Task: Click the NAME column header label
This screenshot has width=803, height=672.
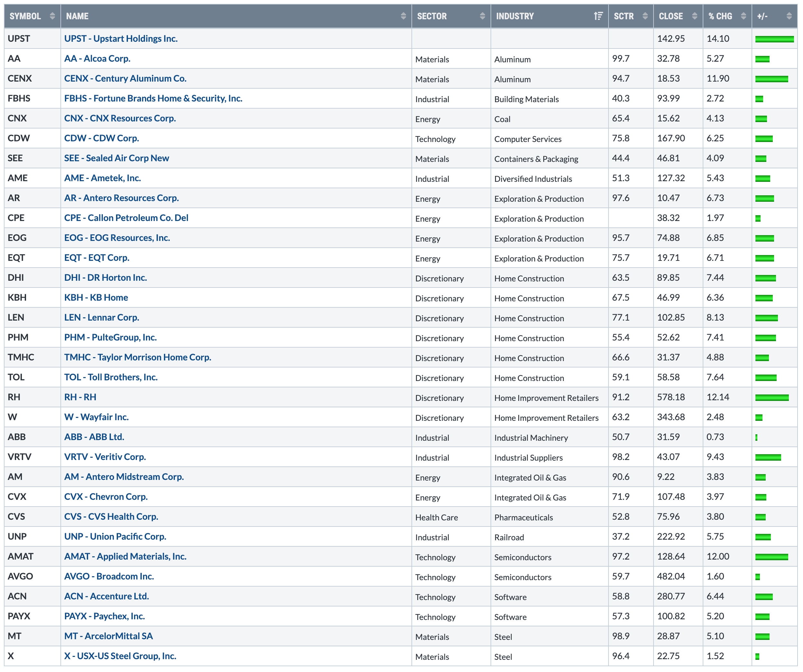Action: pos(77,16)
